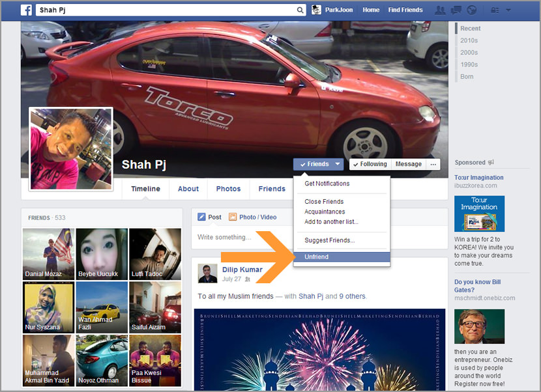Open the Find Friends link
Screen dimensions: 541x392
pos(405,10)
